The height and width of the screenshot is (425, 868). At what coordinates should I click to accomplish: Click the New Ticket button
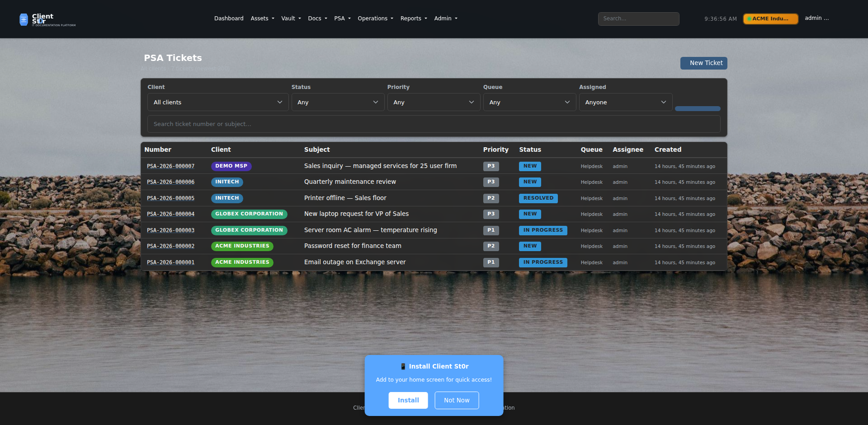pos(703,63)
